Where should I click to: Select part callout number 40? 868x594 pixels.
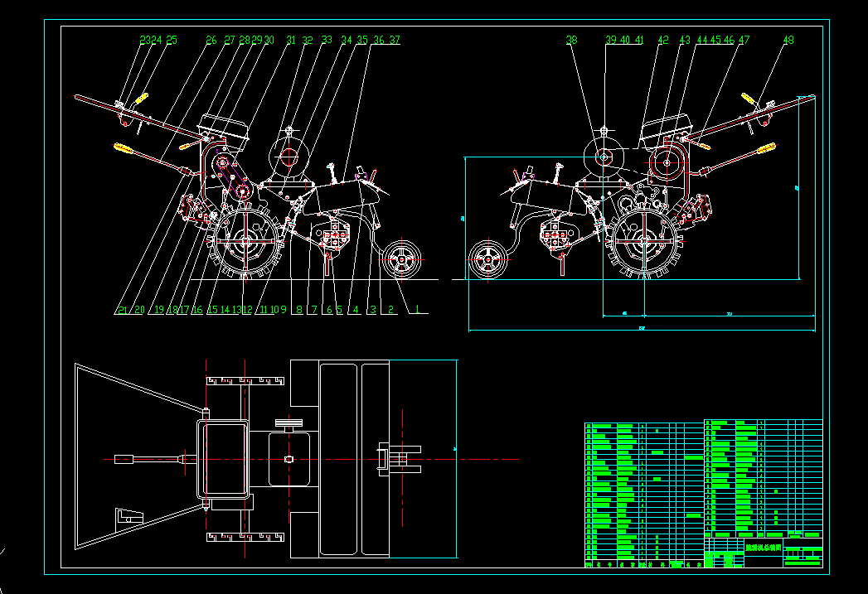tap(625, 40)
